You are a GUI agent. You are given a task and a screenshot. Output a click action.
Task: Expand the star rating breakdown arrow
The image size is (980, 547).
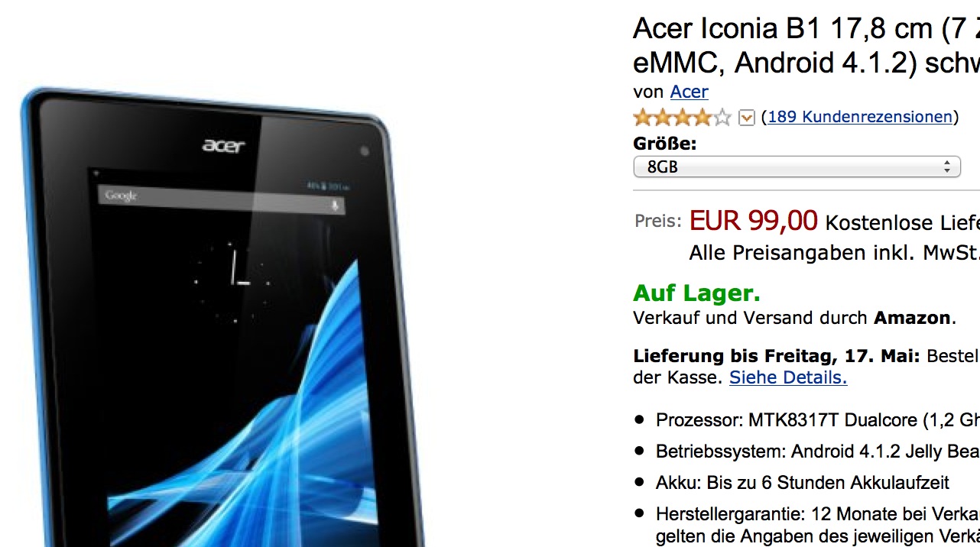pyautogui.click(x=747, y=118)
